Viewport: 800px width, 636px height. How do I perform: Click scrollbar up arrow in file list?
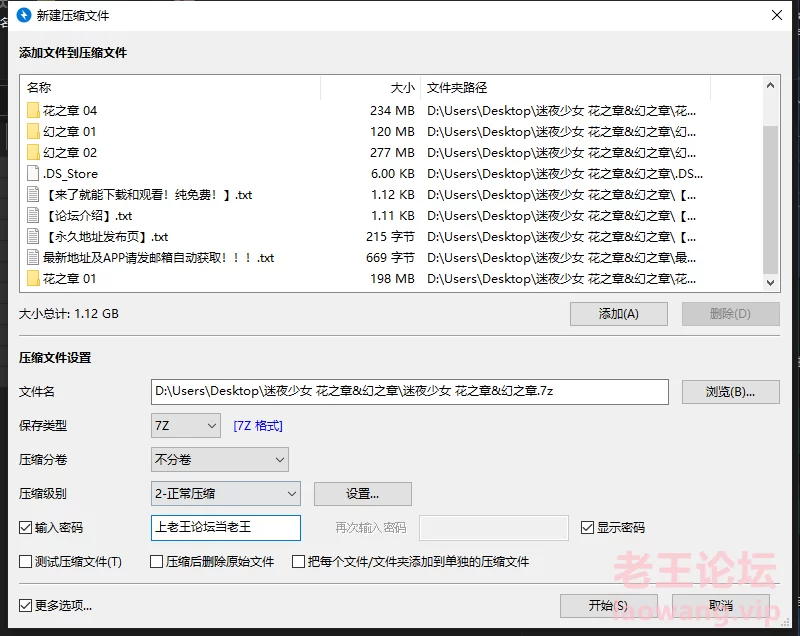pos(770,86)
